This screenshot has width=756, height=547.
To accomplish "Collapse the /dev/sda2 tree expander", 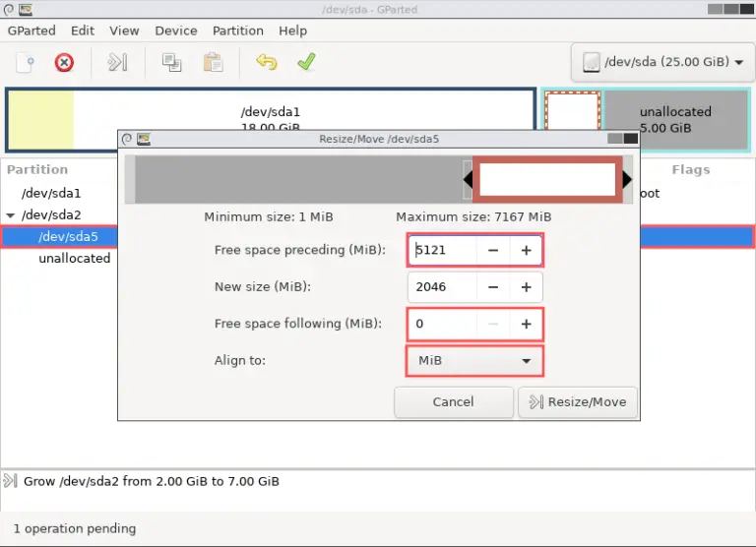I will pos(10,215).
